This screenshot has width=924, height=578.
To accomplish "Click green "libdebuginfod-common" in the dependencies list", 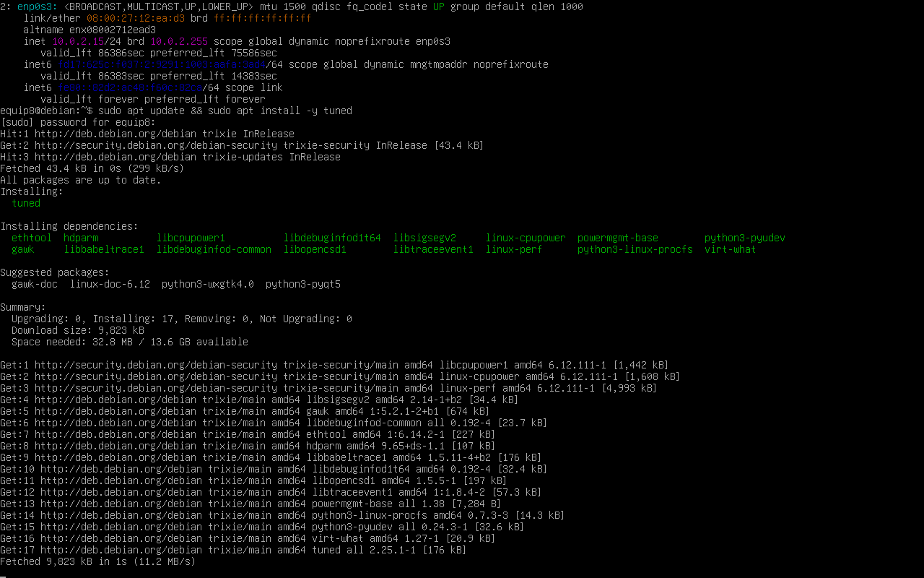I will [214, 249].
